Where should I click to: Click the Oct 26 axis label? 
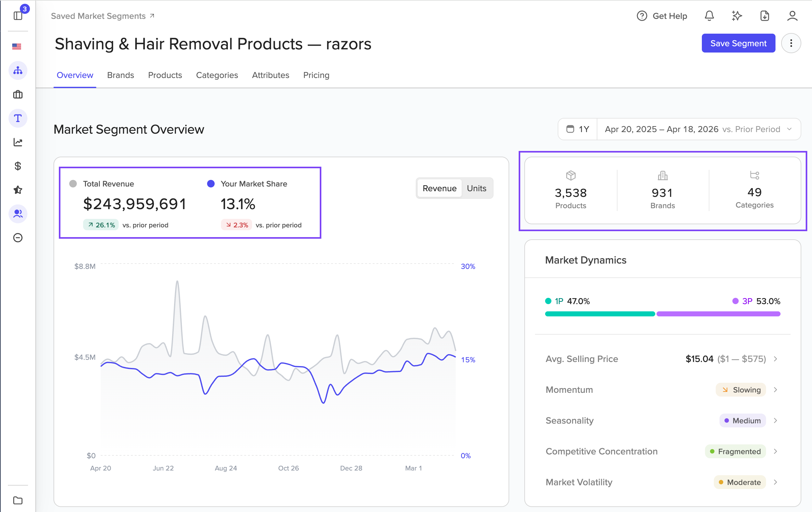click(x=288, y=468)
